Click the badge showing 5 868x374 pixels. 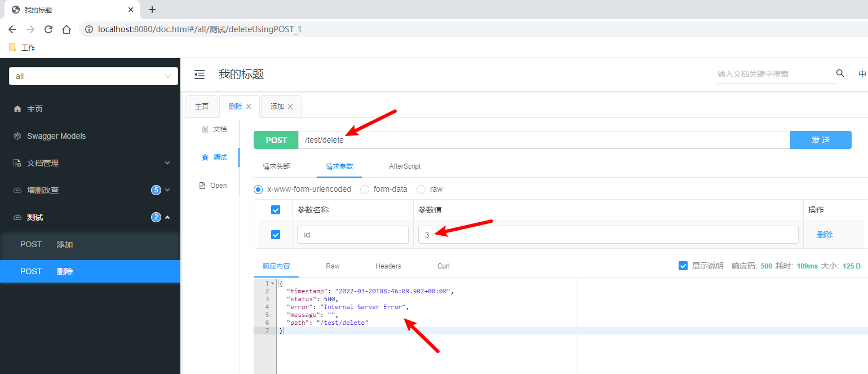click(156, 190)
